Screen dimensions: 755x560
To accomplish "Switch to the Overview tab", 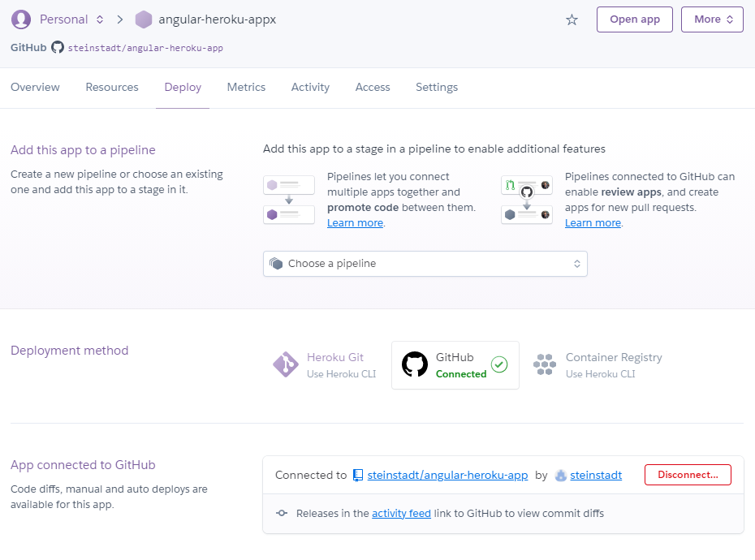I will pos(35,87).
